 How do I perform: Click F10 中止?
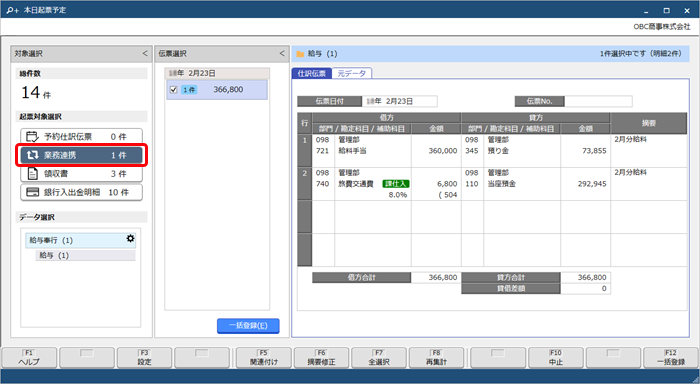pos(556,358)
